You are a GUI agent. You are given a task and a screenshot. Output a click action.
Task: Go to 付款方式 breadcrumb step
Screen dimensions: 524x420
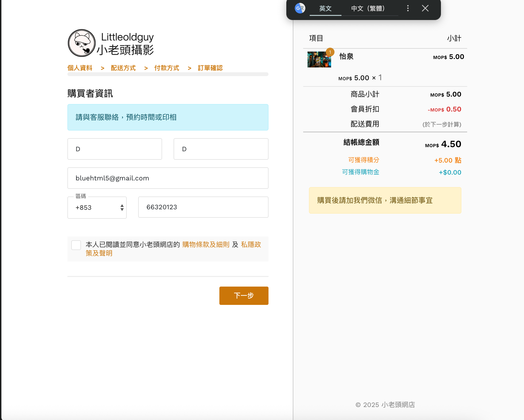pos(167,68)
